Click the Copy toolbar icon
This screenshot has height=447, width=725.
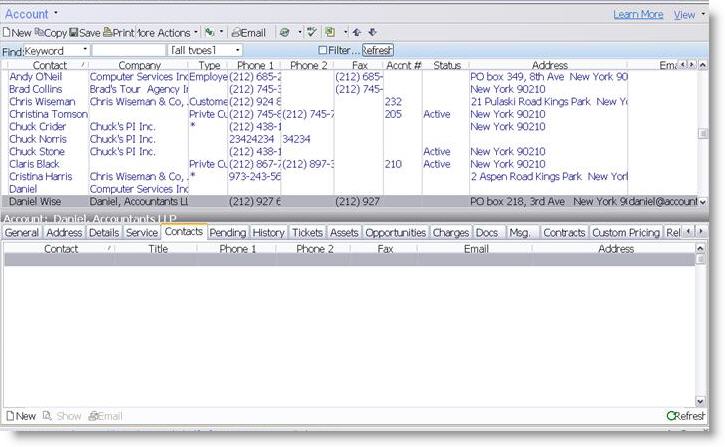[x=50, y=33]
